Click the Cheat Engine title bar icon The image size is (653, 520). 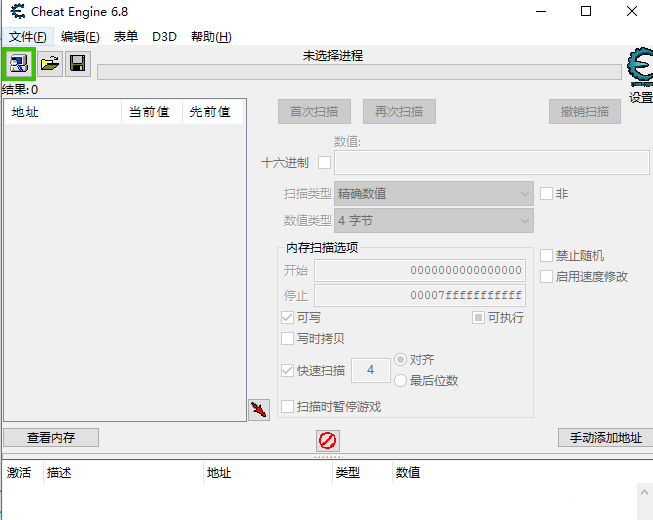pos(17,11)
